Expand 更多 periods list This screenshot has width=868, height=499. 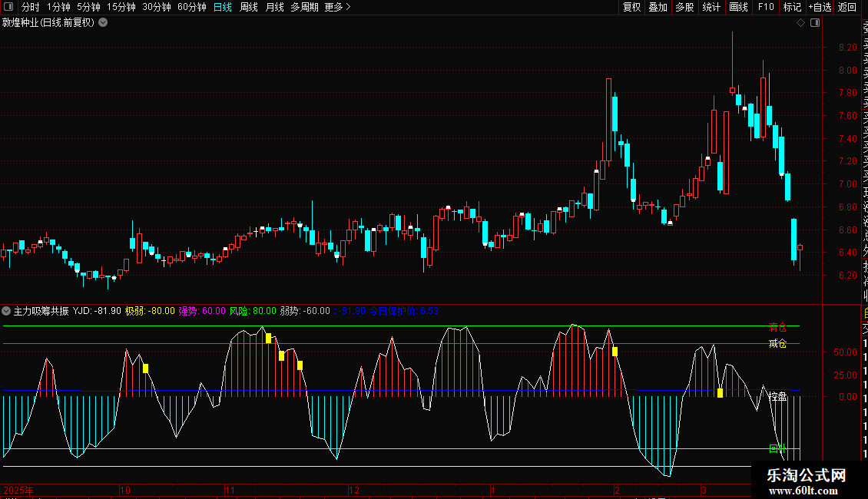(x=337, y=7)
